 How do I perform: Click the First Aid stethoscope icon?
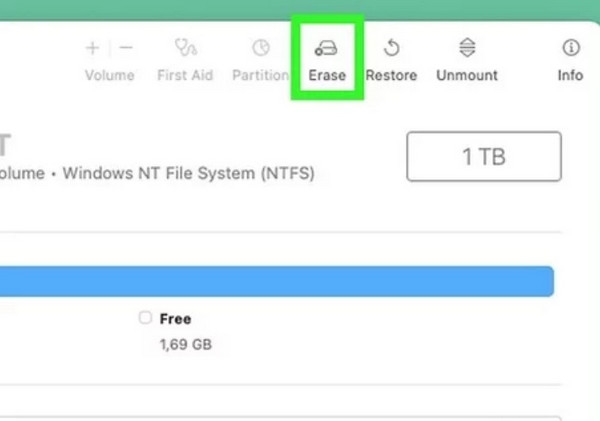pyautogui.click(x=186, y=47)
